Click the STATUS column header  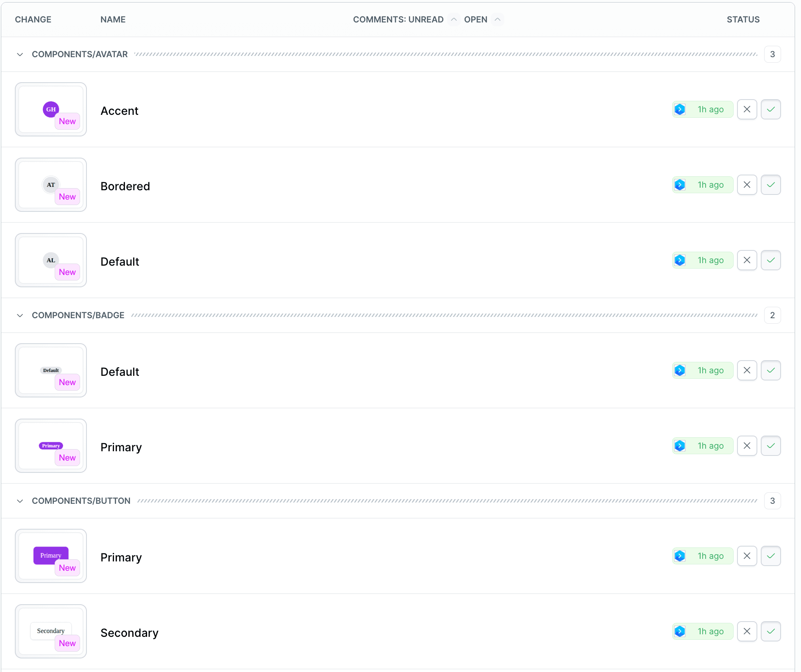click(x=743, y=19)
